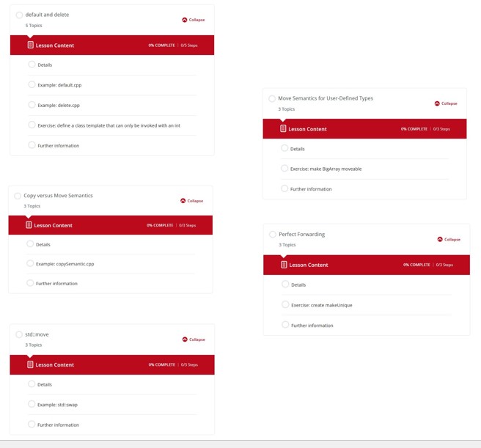Toggle circle beside Exercise: create makeUnique

click(285, 304)
